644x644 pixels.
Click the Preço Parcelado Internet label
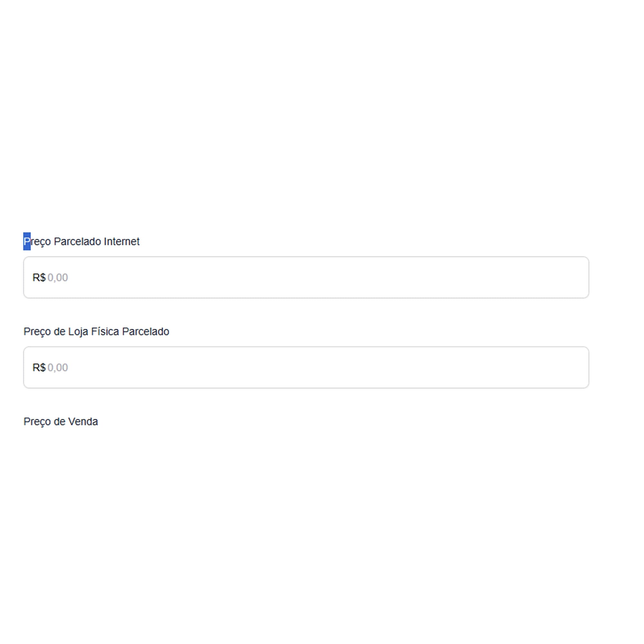coord(81,241)
